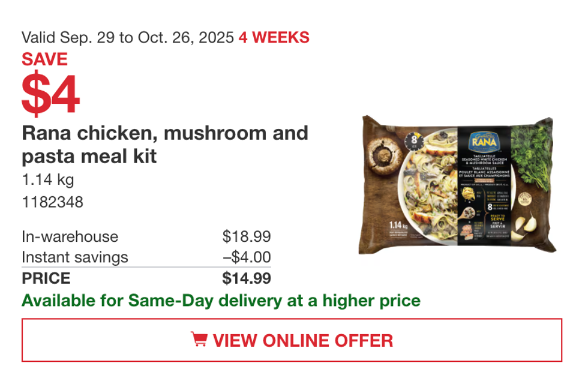Image resolution: width=588 pixels, height=381 pixels.
Task: Click the garlic cloves on the packaging
Action: (526, 226)
